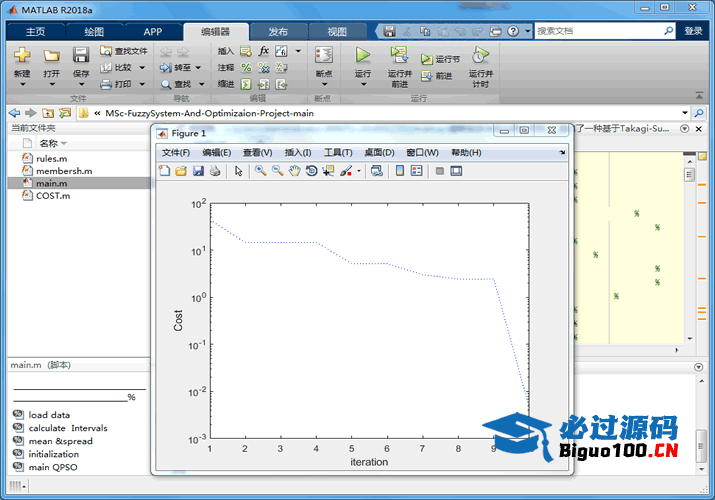Click the Find Files button in ribbon
Image resolution: width=715 pixels, height=500 pixels.
[124, 51]
